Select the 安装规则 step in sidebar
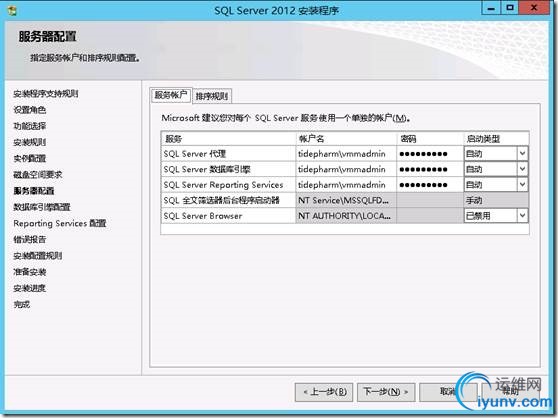 (30, 142)
